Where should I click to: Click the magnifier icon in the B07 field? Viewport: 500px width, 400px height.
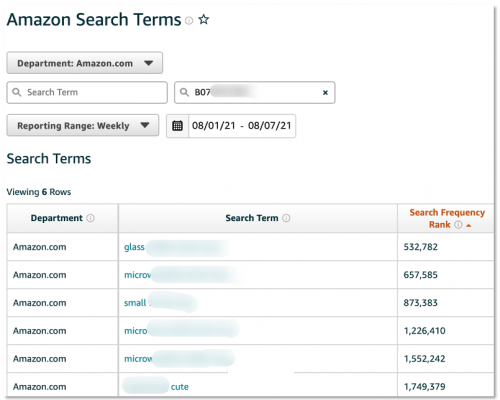click(184, 92)
